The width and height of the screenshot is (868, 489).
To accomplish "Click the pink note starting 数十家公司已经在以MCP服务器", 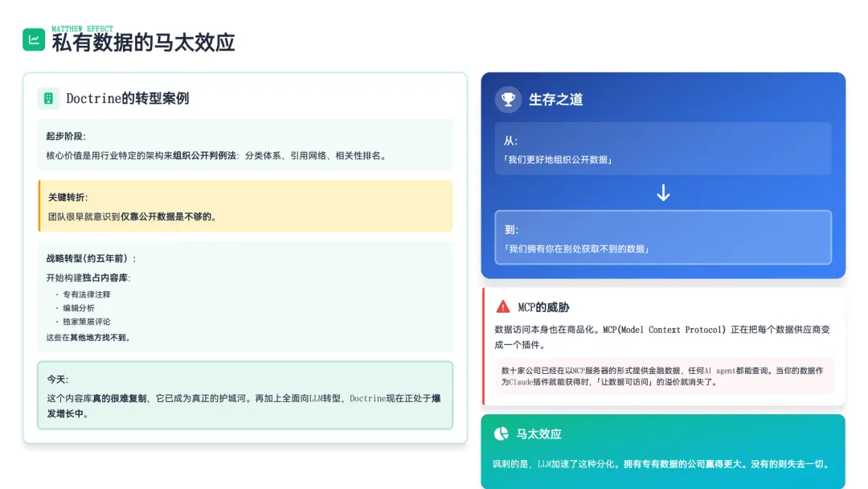I will (664, 376).
